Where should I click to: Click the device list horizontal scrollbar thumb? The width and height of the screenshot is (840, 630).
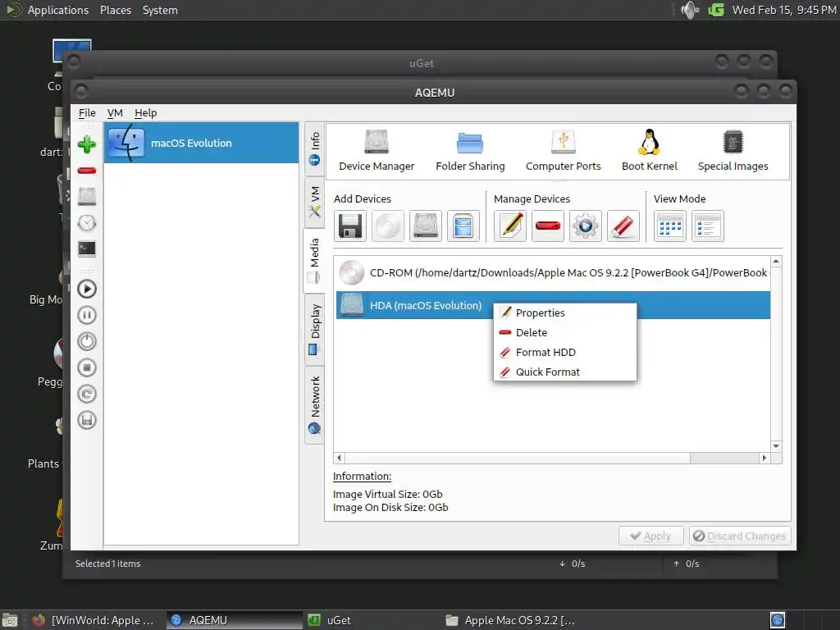517,458
